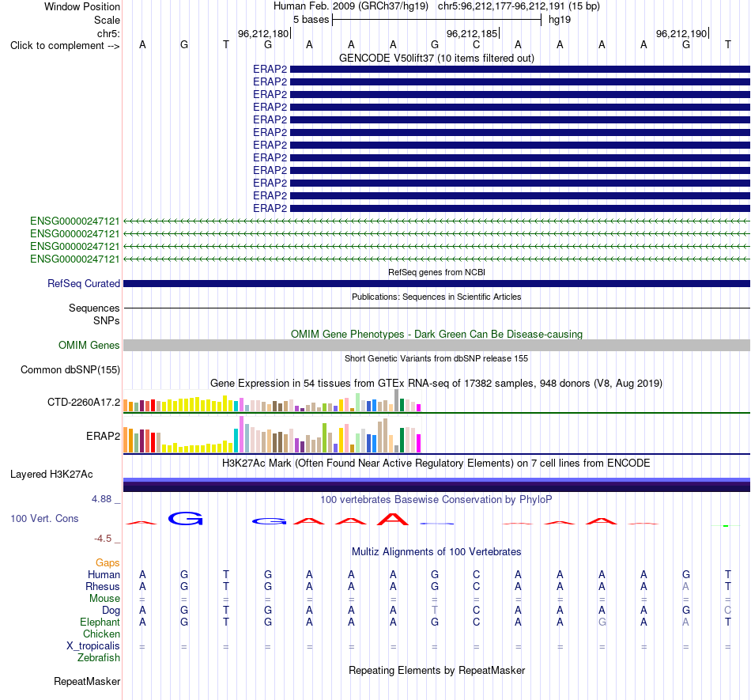The width and height of the screenshot is (751, 700).
Task: Open 'Publications: Sequences in Scientific Articles' title
Action: point(436,297)
